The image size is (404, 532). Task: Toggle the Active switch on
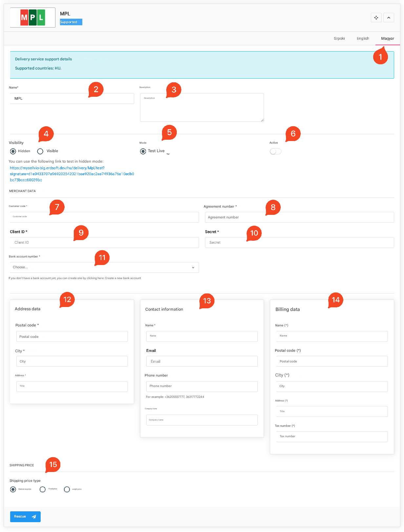click(275, 152)
